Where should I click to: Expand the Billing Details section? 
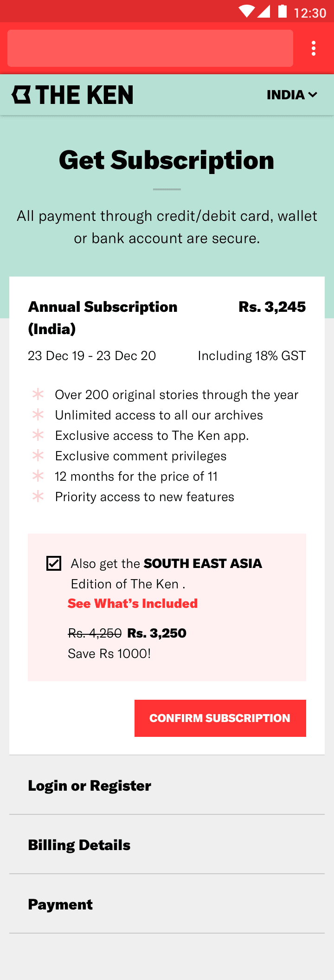(x=79, y=845)
